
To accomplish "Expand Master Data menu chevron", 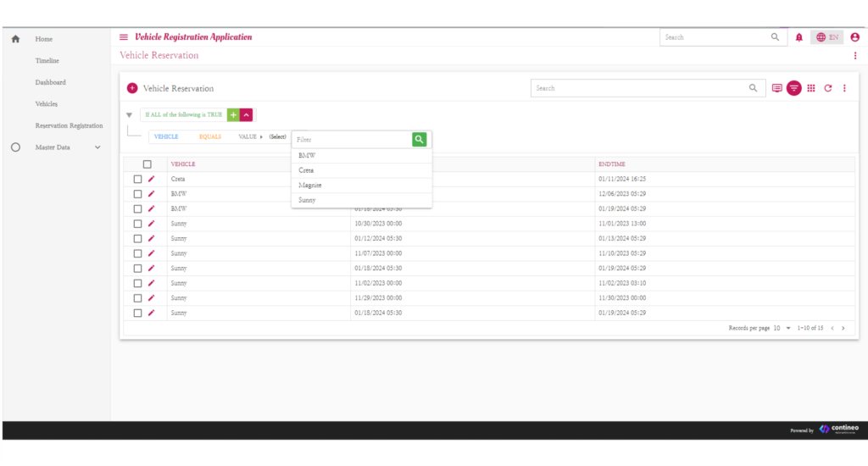I will point(97,147).
